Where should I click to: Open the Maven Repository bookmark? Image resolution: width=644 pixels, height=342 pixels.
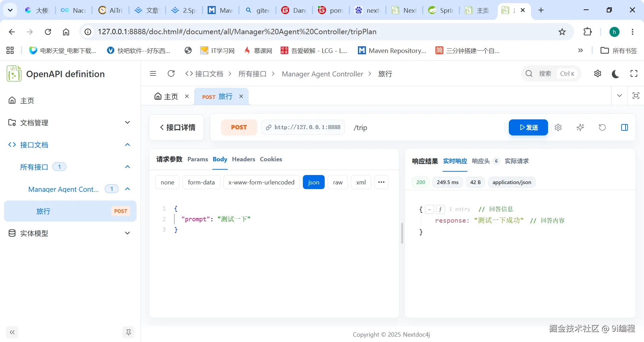click(392, 51)
